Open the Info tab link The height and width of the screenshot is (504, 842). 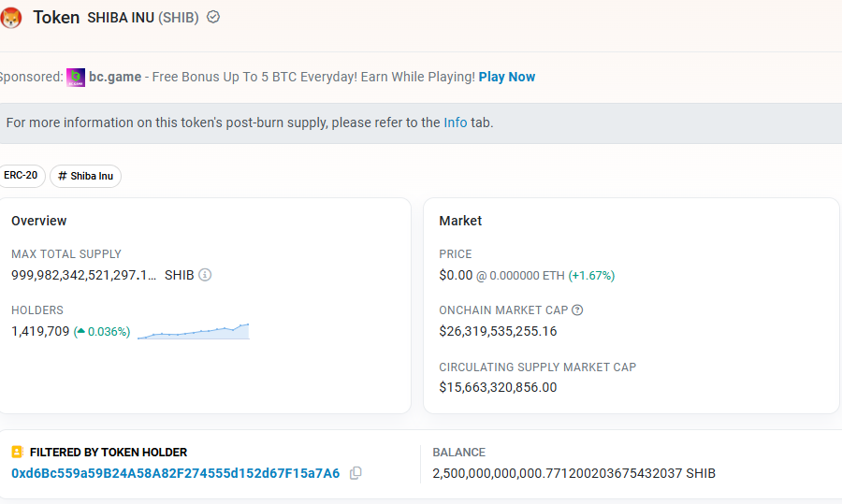[x=456, y=122]
